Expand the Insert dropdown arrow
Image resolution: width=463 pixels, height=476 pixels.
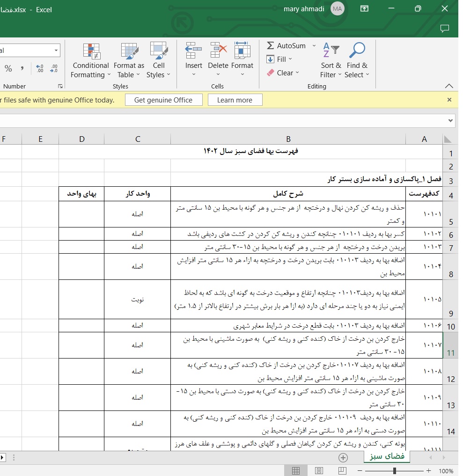[194, 74]
